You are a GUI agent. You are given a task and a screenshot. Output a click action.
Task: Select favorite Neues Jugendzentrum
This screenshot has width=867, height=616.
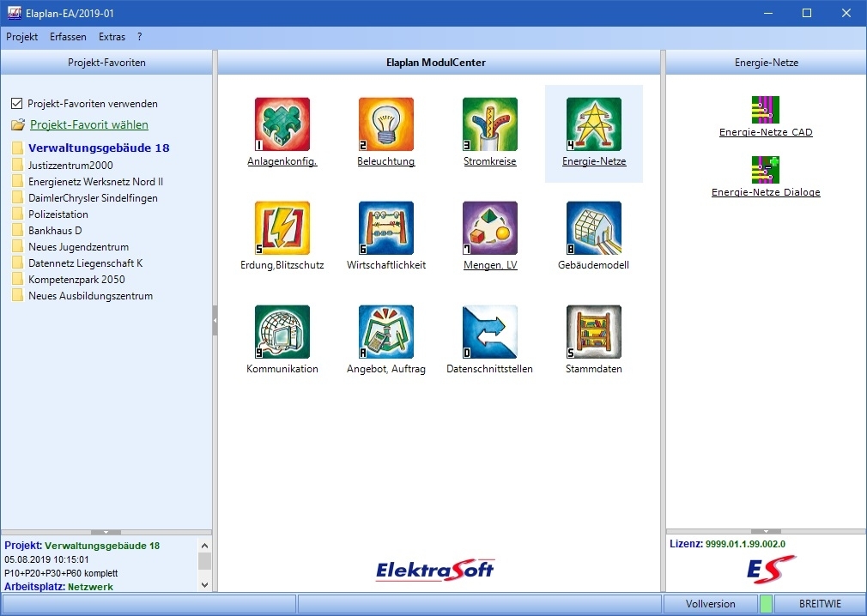[x=78, y=247]
